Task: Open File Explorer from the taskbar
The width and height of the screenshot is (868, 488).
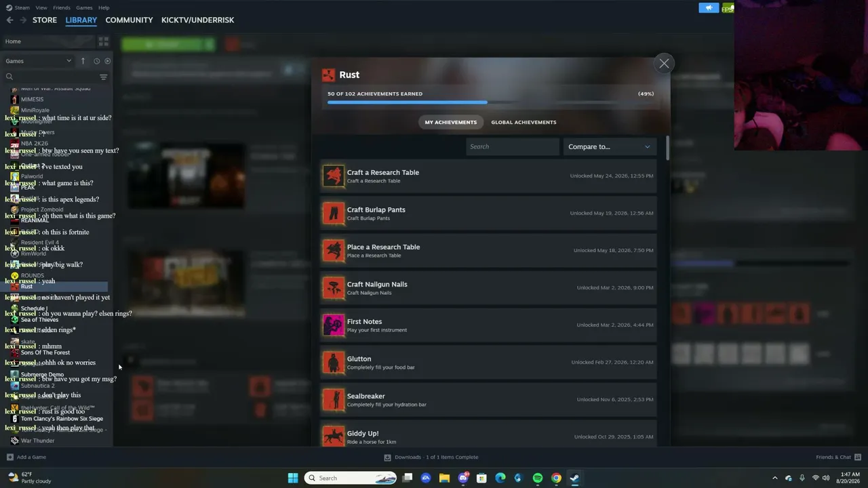Action: [444, 478]
